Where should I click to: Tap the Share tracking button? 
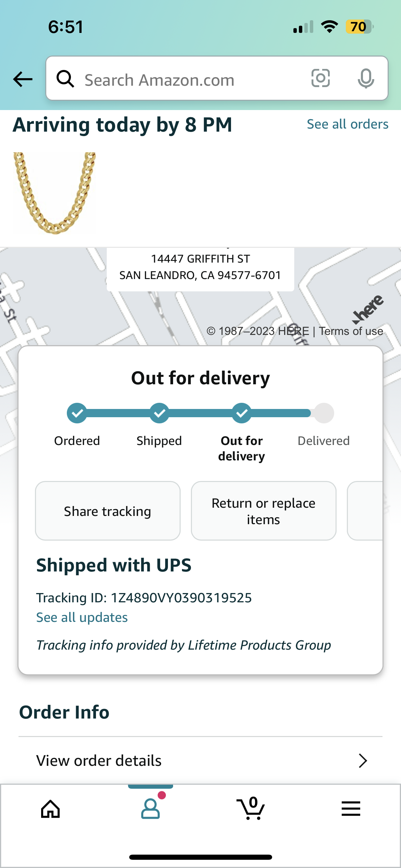pos(108,511)
